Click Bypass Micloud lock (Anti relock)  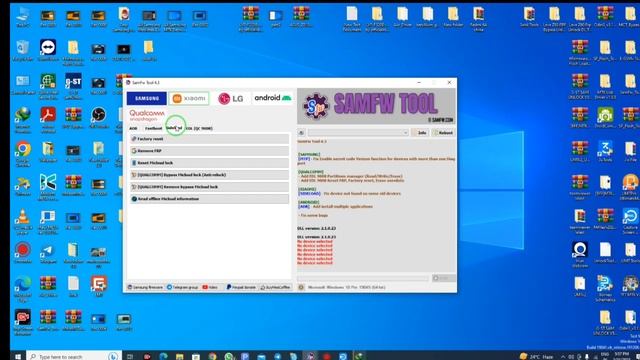tap(209, 175)
